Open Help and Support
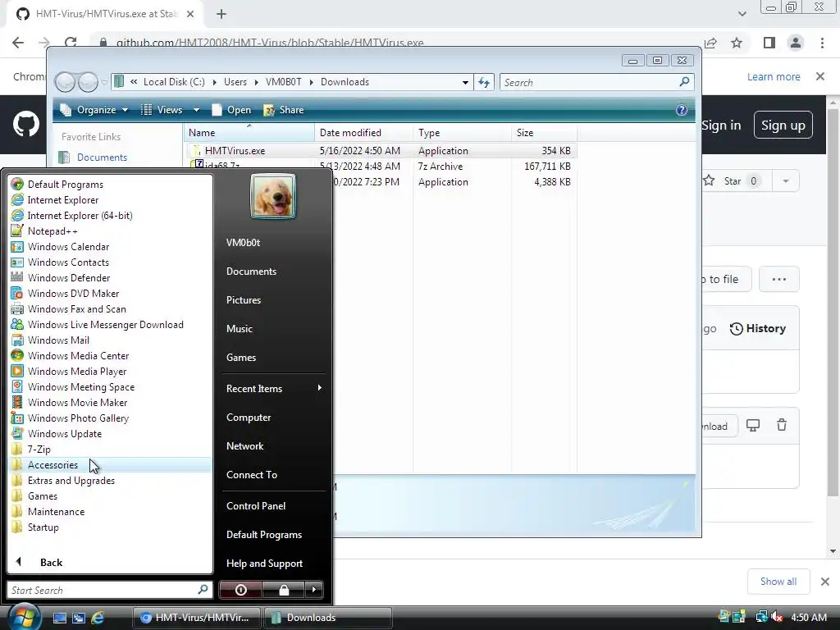Screen dimensions: 840x630 264,563
